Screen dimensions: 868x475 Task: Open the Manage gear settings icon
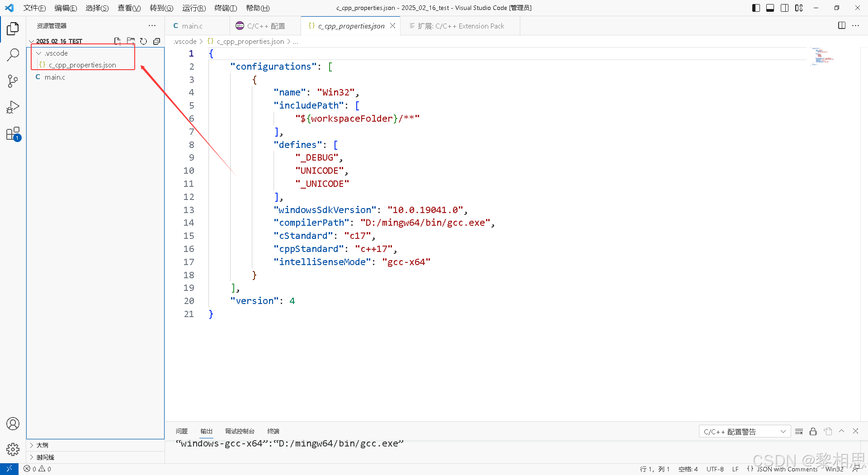[x=13, y=449]
